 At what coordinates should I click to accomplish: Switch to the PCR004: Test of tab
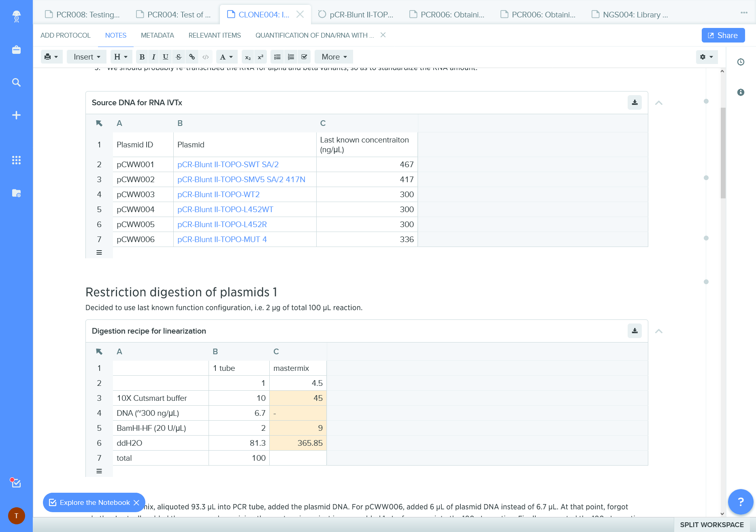[174, 15]
